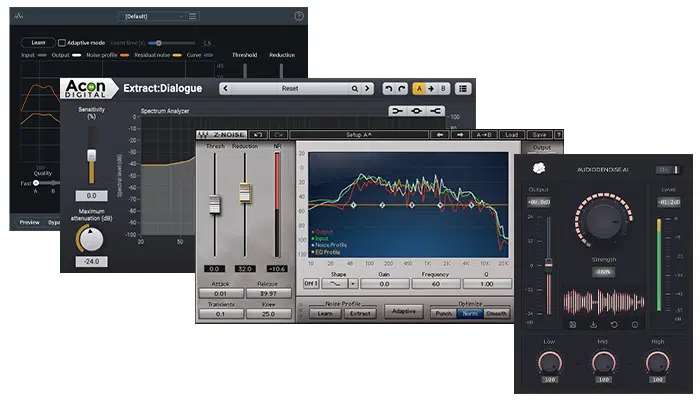The image size is (700, 400).
Task: Select third spectrum analyzer routing icon
Action: click(436, 111)
